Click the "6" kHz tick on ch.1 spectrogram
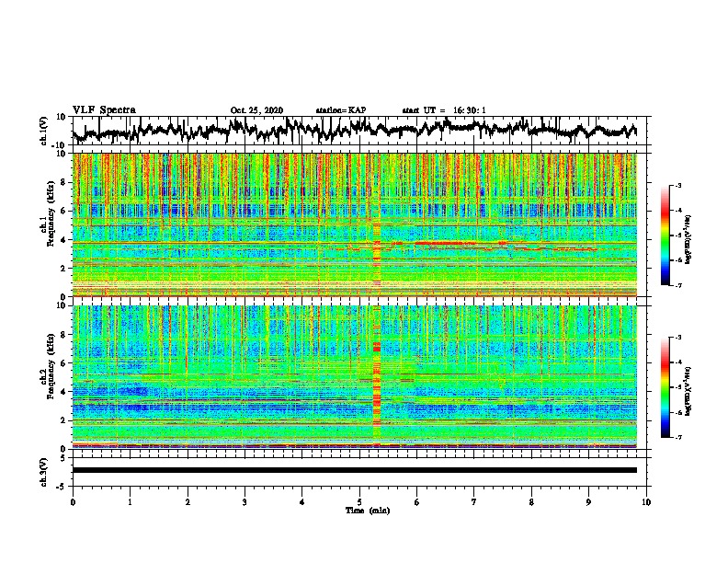728x563 pixels. click(63, 211)
